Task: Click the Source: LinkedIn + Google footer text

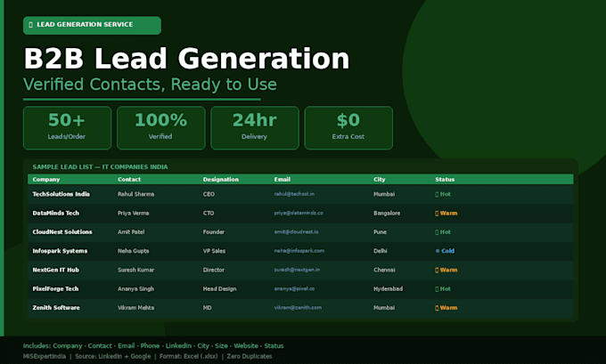Action: (113, 356)
